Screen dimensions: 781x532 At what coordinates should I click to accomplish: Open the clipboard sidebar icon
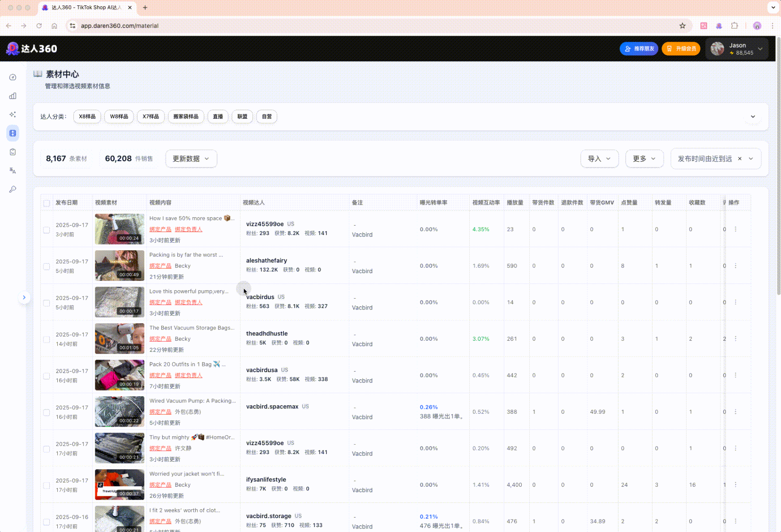pos(13,152)
